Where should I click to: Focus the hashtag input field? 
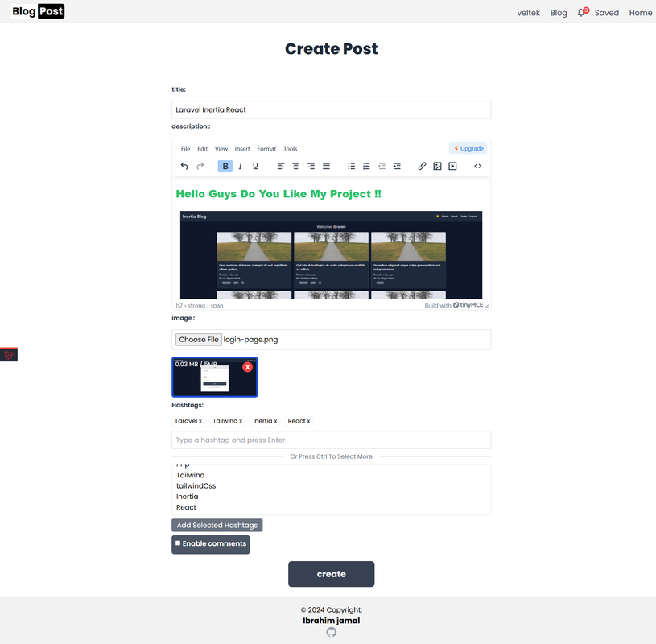point(332,440)
